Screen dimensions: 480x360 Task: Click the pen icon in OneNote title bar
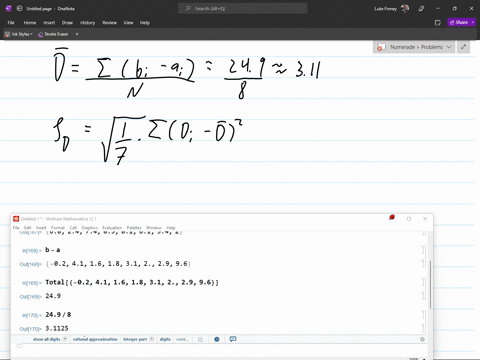421,9
